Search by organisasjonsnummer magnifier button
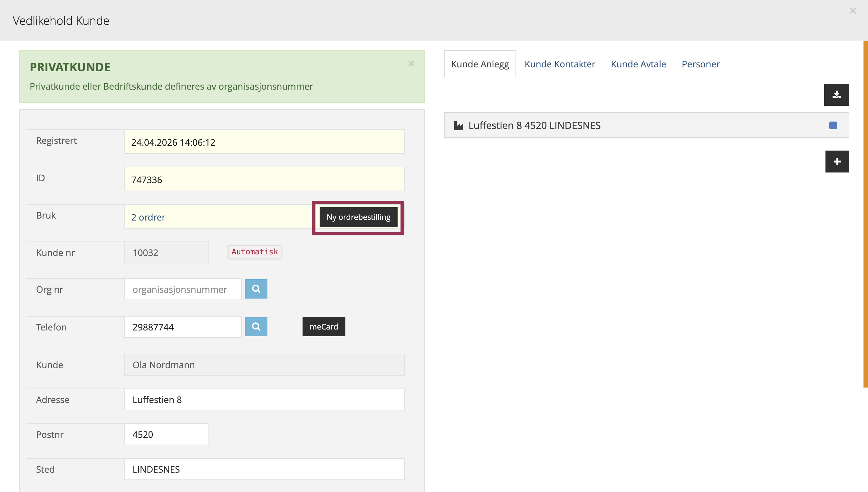This screenshot has width=868, height=492. pos(256,289)
